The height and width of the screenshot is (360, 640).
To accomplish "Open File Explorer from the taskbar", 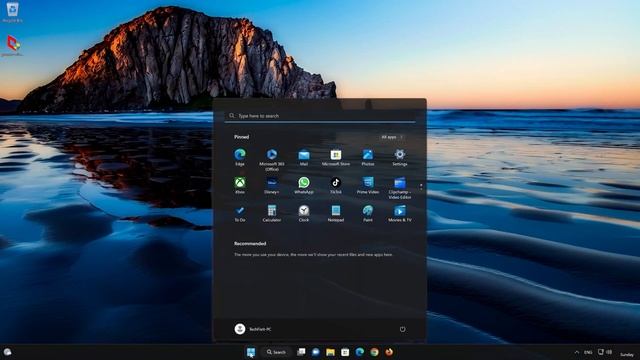I will coord(330,352).
